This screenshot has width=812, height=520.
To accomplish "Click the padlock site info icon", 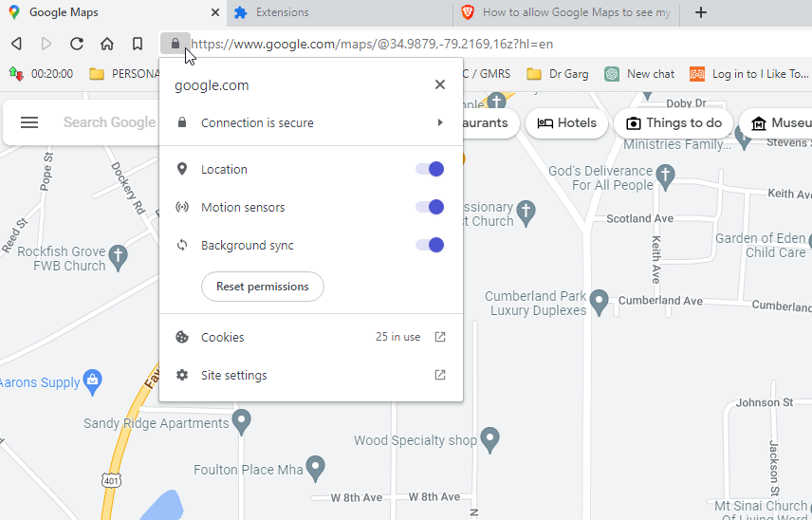I will pos(175,43).
